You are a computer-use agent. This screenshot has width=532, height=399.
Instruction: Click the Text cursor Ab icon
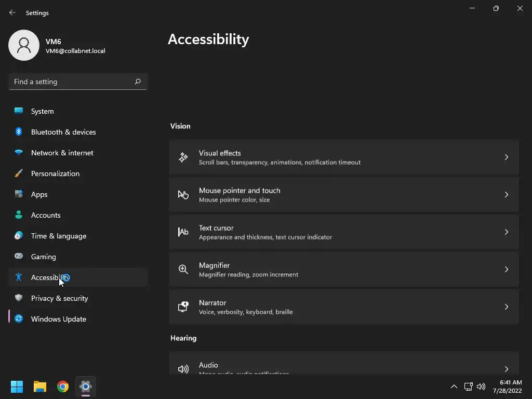pyautogui.click(x=183, y=232)
